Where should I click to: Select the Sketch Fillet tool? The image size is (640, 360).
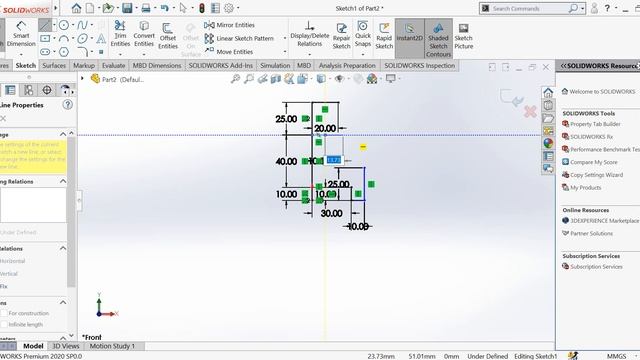[x=82, y=52]
